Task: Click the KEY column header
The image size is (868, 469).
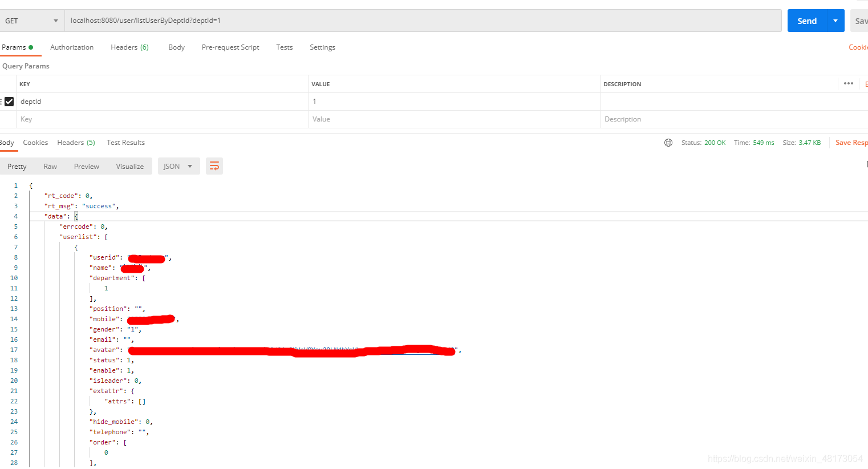Action: point(25,84)
